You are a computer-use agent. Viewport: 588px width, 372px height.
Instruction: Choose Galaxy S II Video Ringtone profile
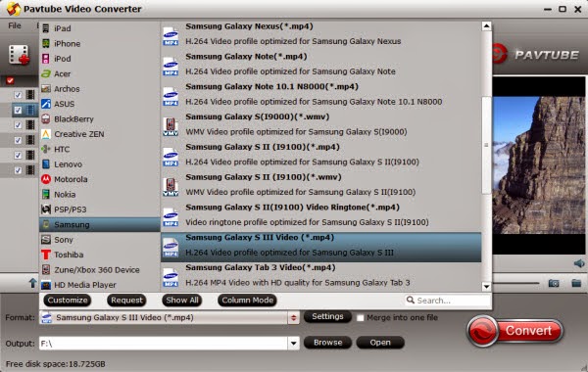(x=321, y=214)
